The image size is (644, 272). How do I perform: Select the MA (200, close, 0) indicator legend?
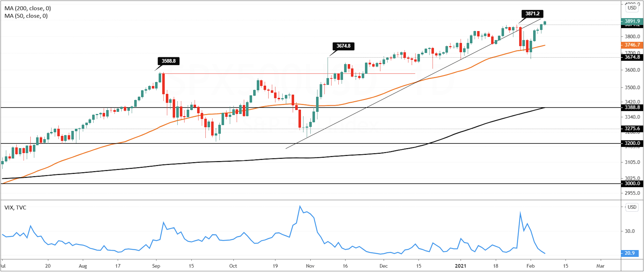click(27, 8)
